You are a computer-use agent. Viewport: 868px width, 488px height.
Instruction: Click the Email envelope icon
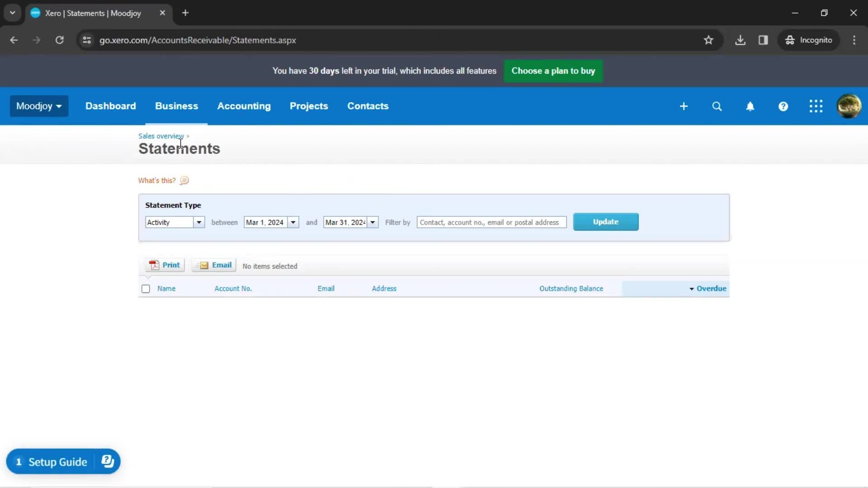coord(203,265)
